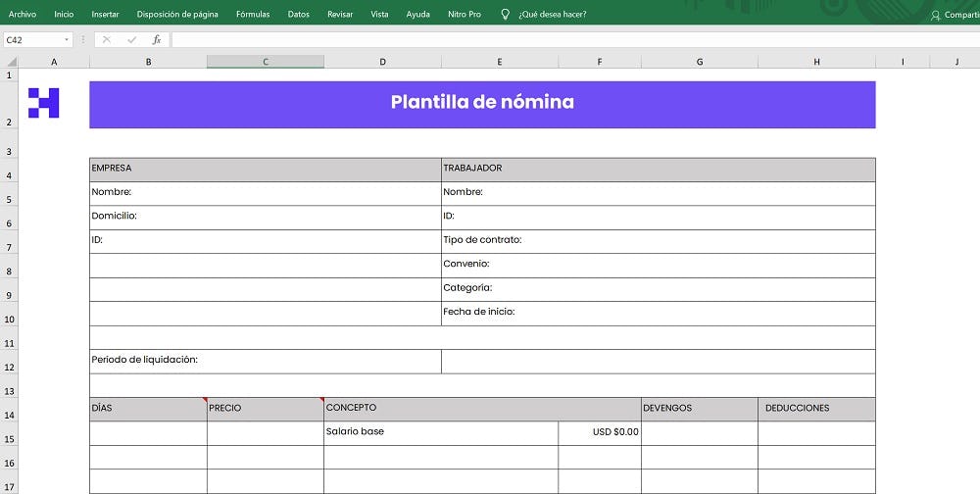Select the USD $0.00 cell

click(600, 432)
